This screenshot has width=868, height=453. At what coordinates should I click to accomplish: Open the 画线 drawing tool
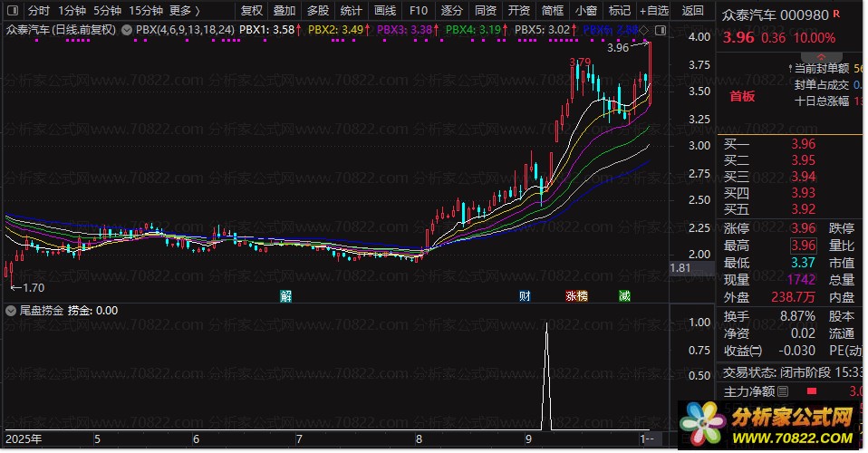point(385,11)
